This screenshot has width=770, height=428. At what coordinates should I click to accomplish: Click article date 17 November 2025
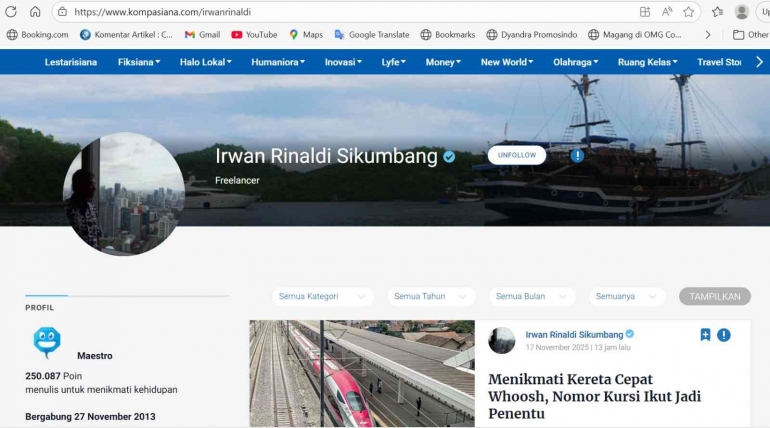click(556, 348)
